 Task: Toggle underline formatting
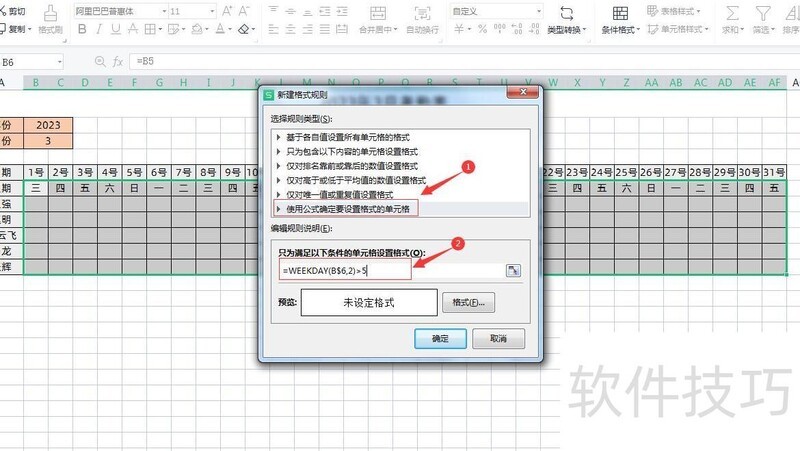[116, 29]
